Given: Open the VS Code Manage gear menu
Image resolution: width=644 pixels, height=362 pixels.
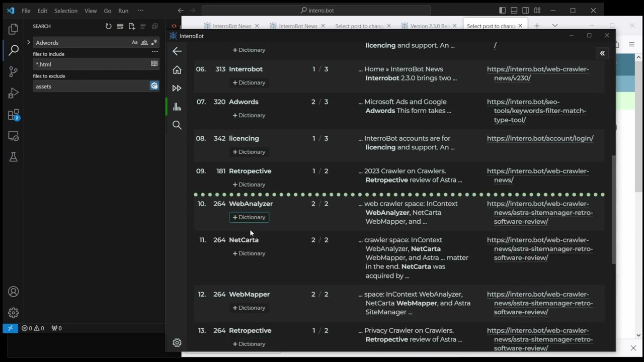Looking at the screenshot, I should pyautogui.click(x=14, y=313).
